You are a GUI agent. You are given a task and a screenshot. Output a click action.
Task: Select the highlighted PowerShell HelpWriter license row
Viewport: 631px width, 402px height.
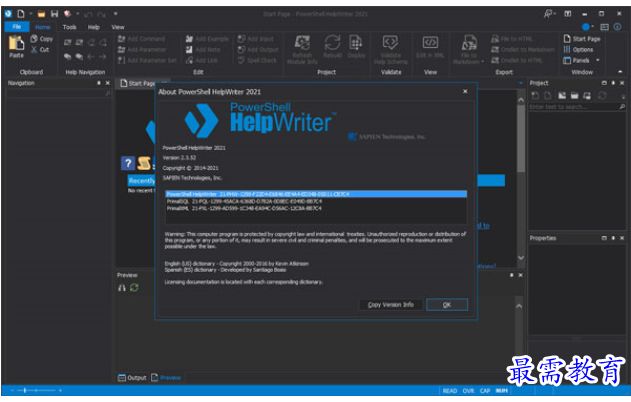tap(316, 194)
